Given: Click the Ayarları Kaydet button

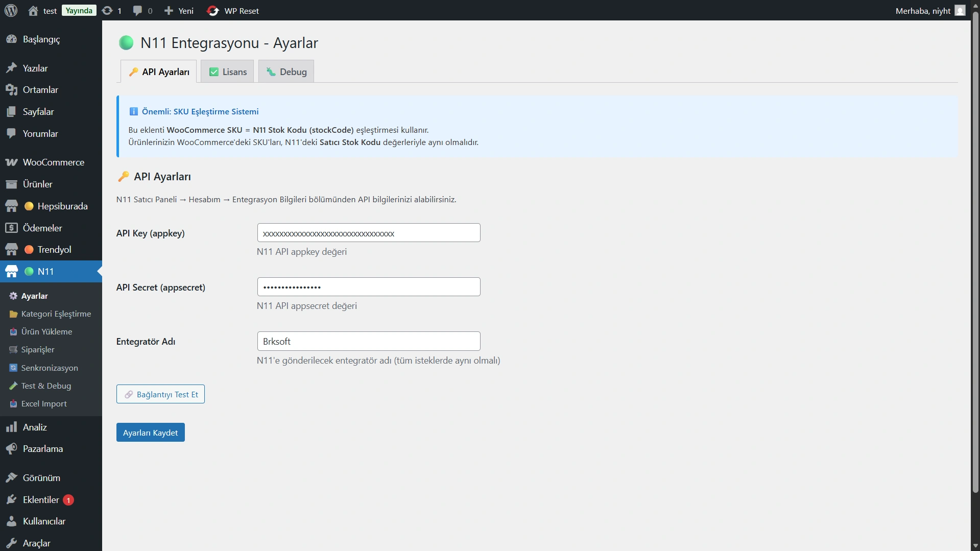Looking at the screenshot, I should 150,433.
